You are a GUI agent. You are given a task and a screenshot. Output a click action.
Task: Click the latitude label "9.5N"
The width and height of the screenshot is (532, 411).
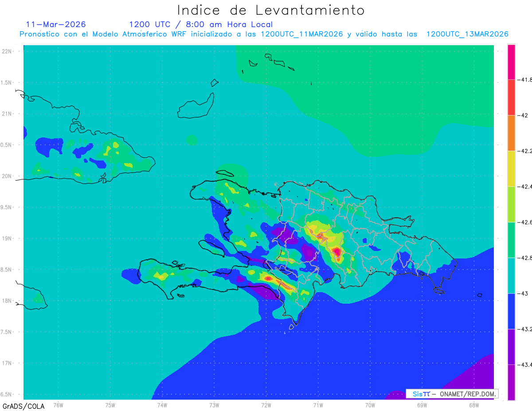click(7, 207)
